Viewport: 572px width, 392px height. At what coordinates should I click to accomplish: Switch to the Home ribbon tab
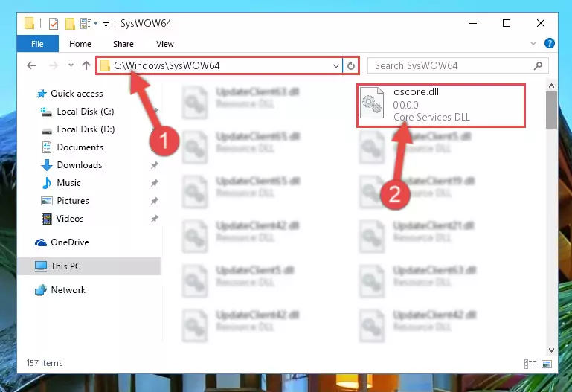pyautogui.click(x=80, y=44)
